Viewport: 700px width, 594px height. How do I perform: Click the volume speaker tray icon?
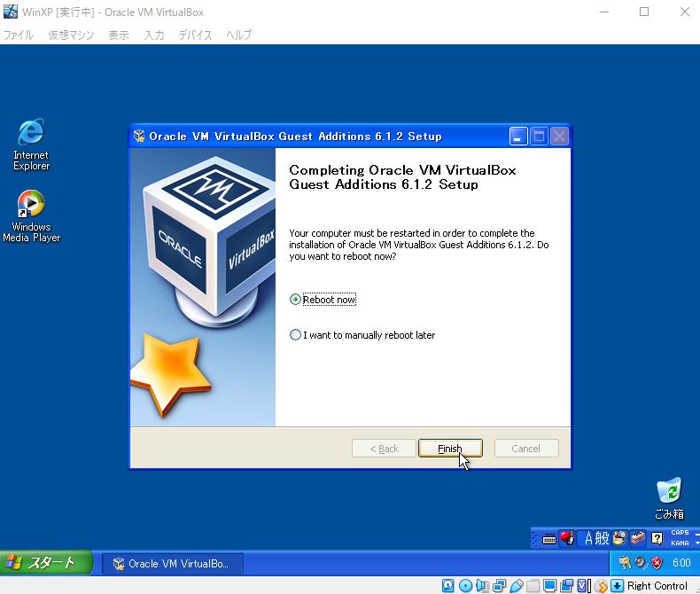[x=641, y=563]
